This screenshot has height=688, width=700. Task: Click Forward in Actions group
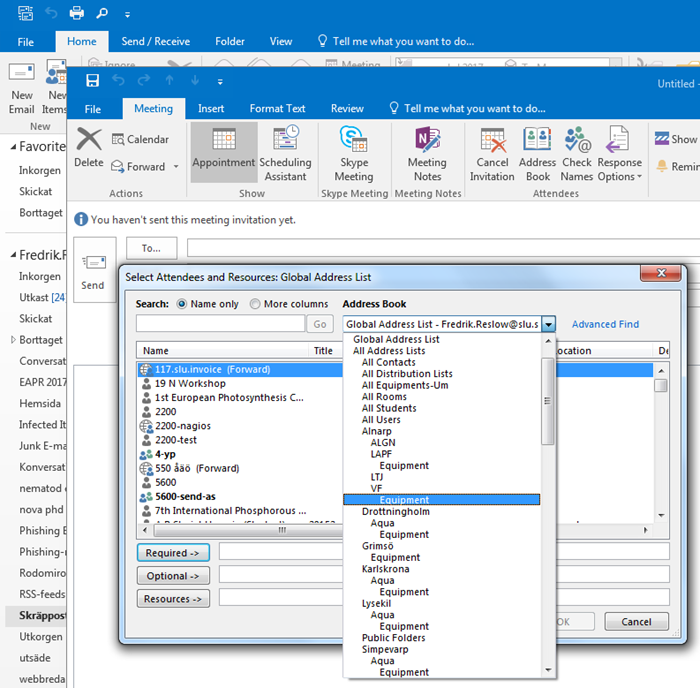tap(138, 167)
